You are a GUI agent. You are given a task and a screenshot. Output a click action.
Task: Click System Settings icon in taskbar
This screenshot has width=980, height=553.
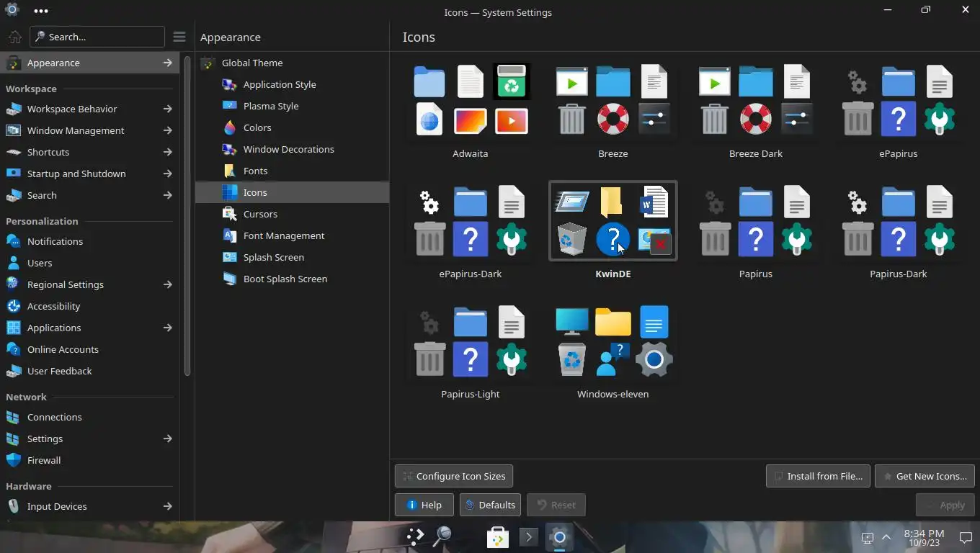pyautogui.click(x=559, y=536)
